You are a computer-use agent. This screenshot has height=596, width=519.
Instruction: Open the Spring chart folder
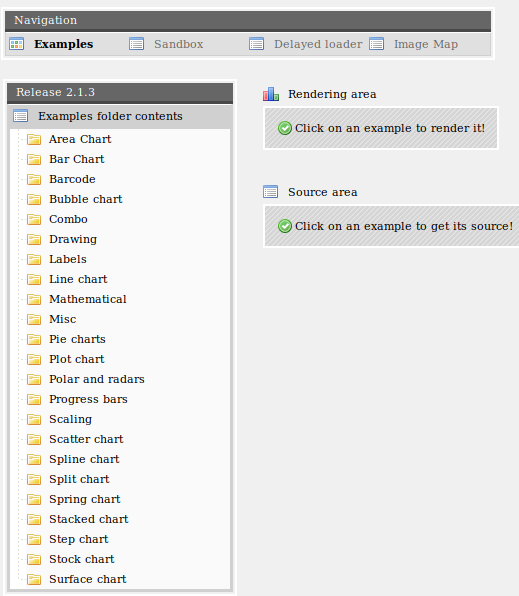pyautogui.click(x=84, y=499)
